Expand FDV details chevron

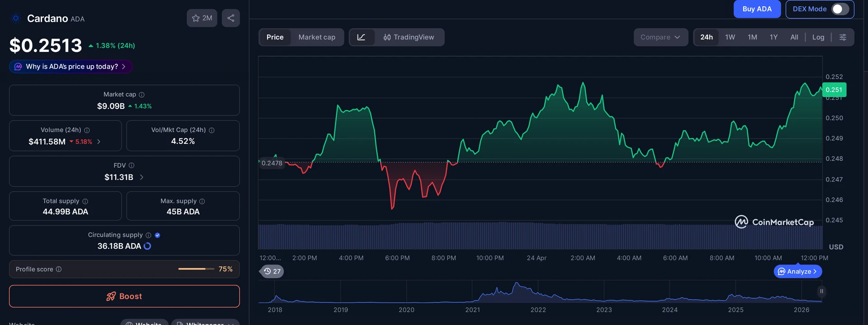142,177
